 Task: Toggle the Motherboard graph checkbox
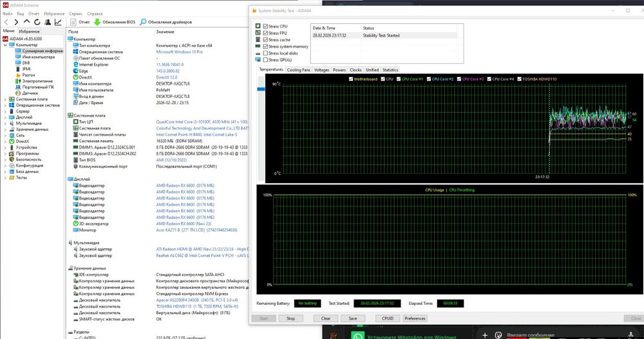click(351, 78)
